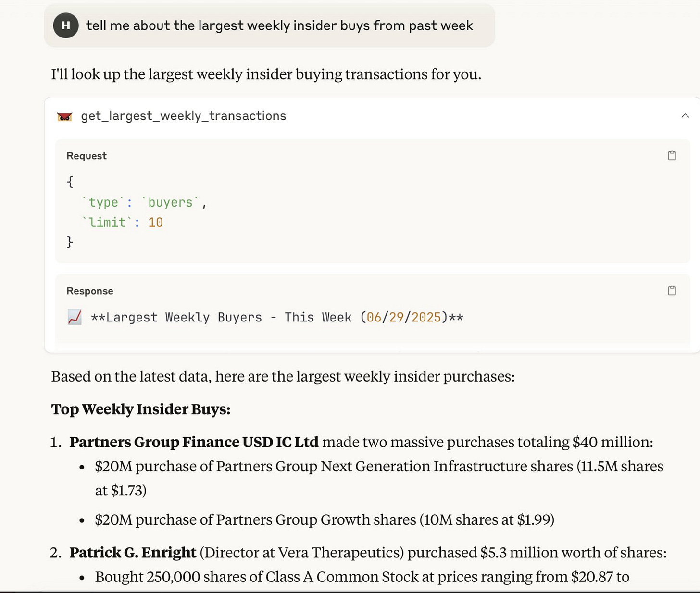Collapse the get_largest_weekly_transactions tool panel
This screenshot has width=700, height=593.
click(x=685, y=116)
